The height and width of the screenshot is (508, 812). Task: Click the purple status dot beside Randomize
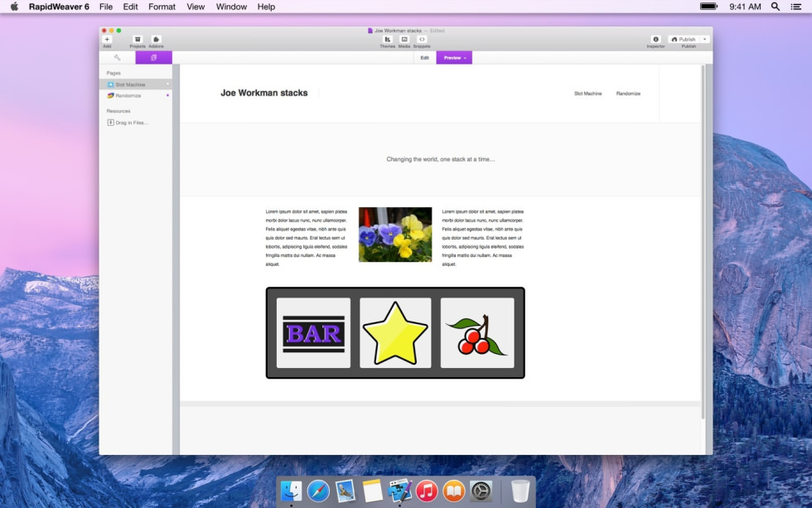tap(167, 95)
